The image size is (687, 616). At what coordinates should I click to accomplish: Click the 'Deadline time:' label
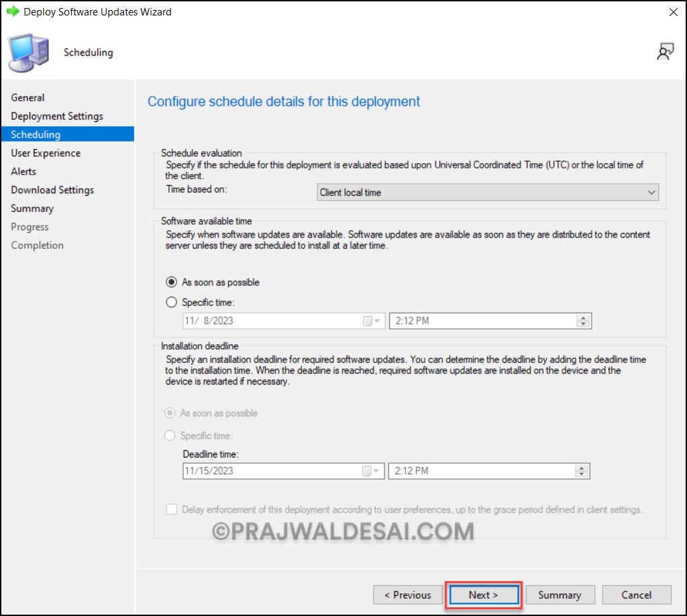211,454
